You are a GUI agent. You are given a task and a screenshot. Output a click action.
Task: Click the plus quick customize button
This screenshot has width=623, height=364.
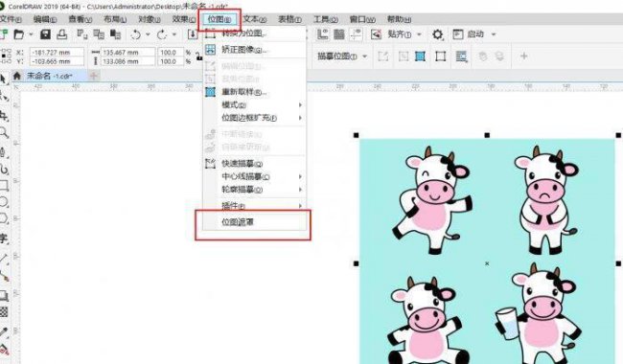(x=523, y=57)
